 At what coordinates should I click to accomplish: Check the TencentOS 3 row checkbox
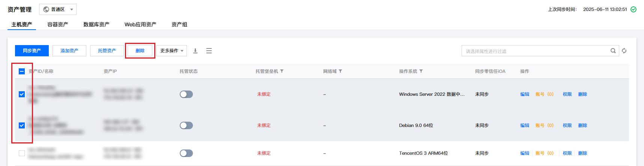pos(22,153)
